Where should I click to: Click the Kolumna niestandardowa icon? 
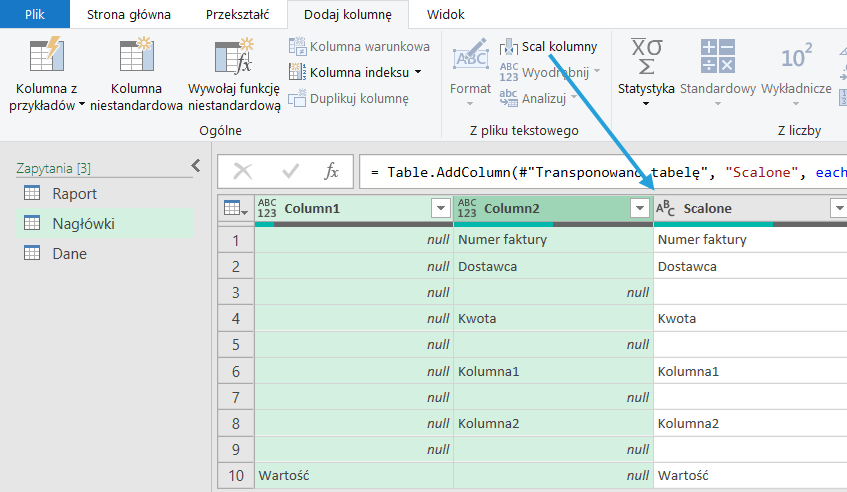click(x=135, y=56)
